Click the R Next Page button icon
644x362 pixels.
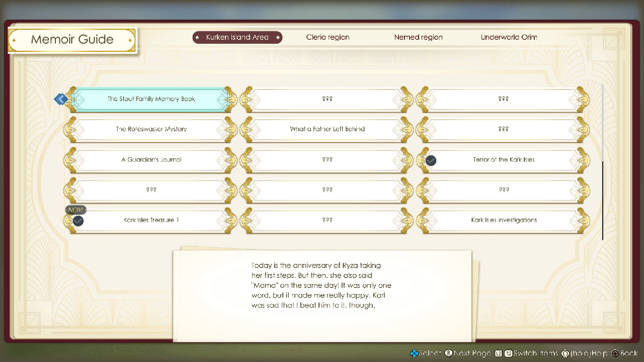click(x=449, y=353)
